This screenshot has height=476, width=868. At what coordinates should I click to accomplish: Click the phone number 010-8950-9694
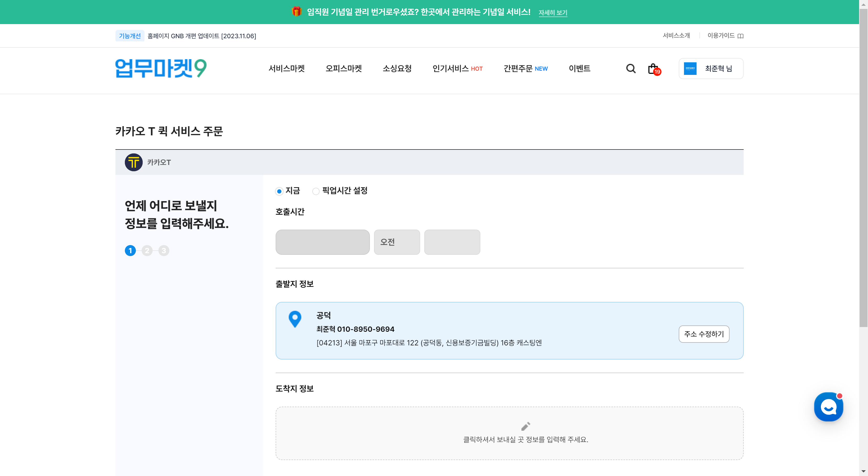366,329
